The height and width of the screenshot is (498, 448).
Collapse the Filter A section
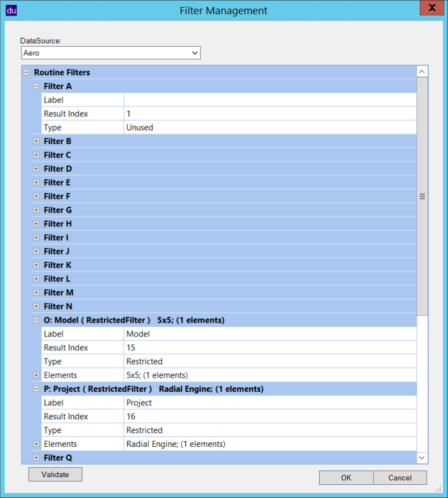36,86
